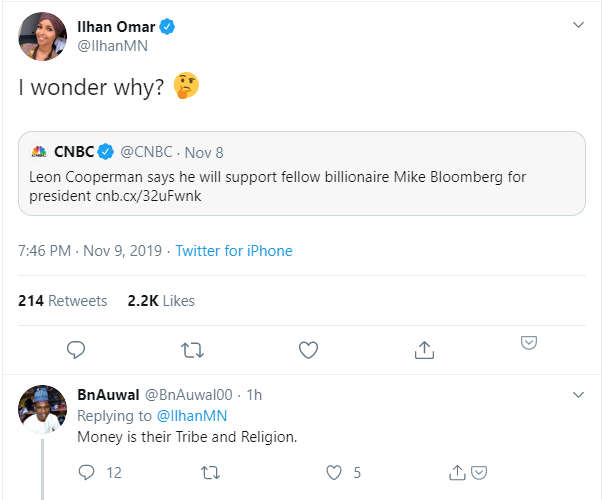This screenshot has height=500, width=603.
Task: View the 2.2K Likes list
Action: coord(161,300)
